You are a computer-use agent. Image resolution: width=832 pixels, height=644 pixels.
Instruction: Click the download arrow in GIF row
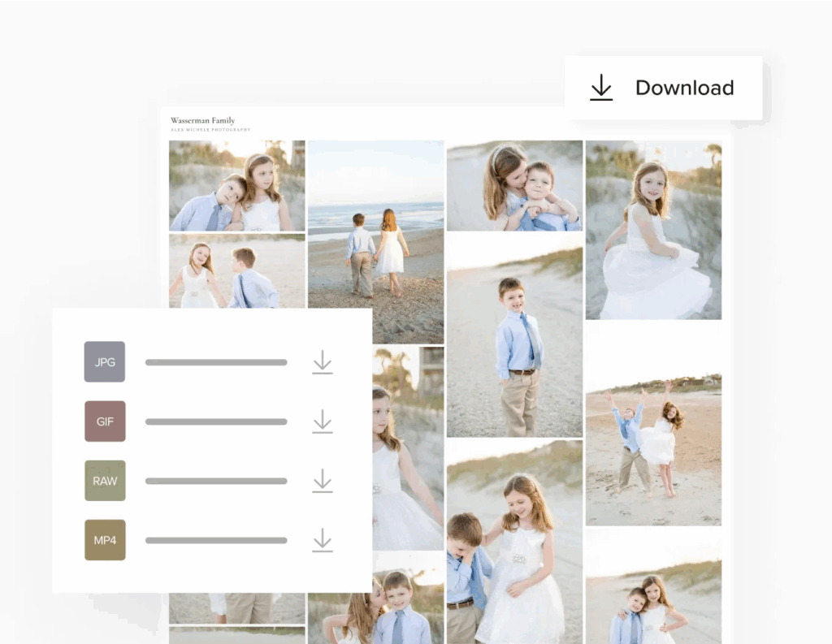coord(323,421)
